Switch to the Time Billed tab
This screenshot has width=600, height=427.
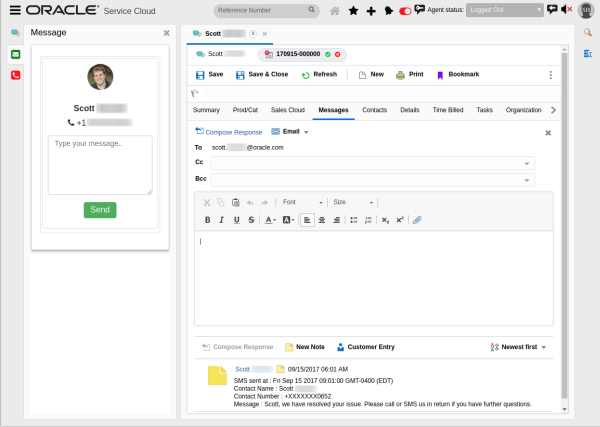pos(447,109)
